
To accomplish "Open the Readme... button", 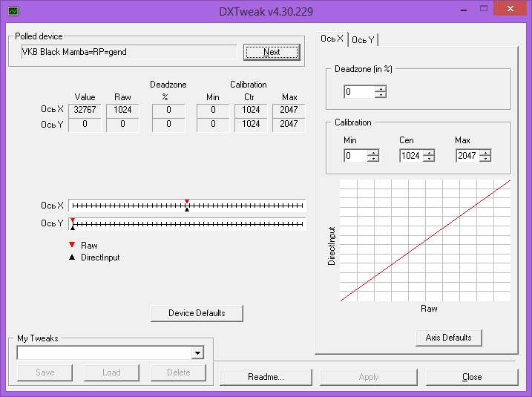I will [x=266, y=377].
